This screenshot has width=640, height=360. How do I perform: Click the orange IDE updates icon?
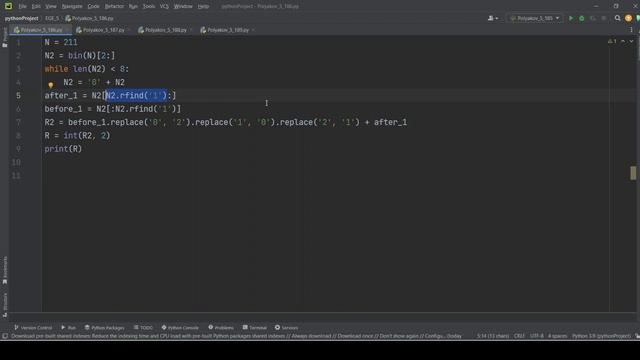[x=629, y=18]
